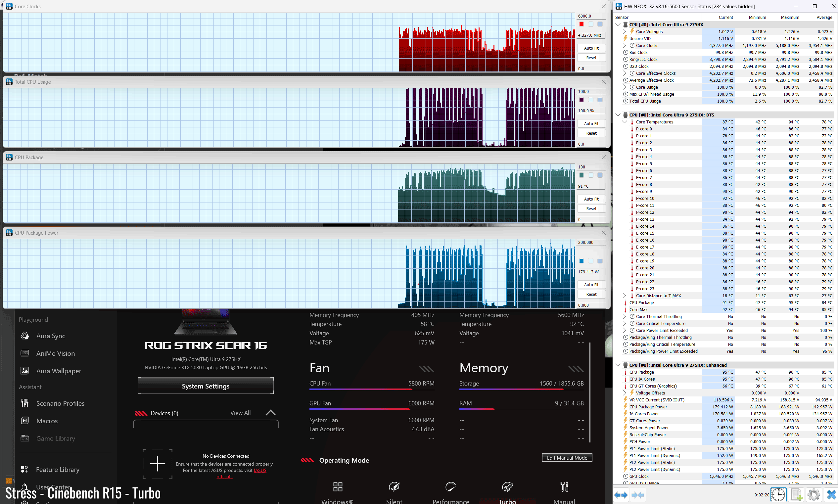The image size is (838, 504).
Task: Click Auto Fit in Core Clocks graph
Action: pyautogui.click(x=591, y=48)
